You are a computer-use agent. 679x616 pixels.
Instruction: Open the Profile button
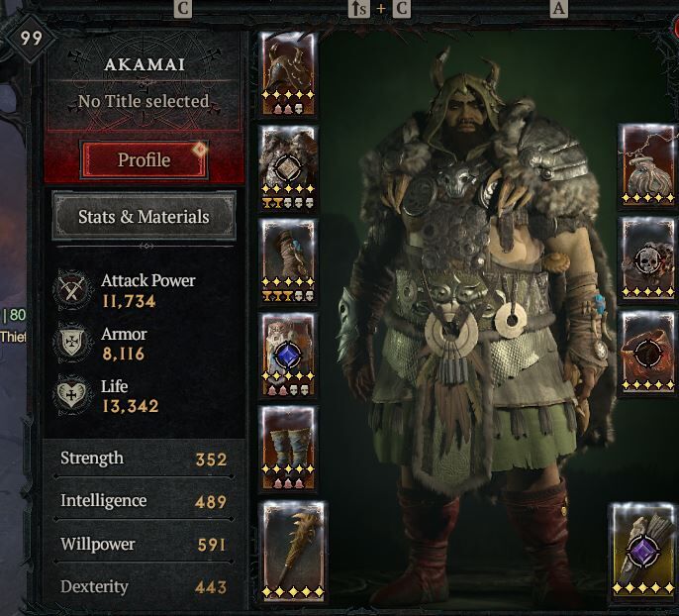pyautogui.click(x=145, y=159)
